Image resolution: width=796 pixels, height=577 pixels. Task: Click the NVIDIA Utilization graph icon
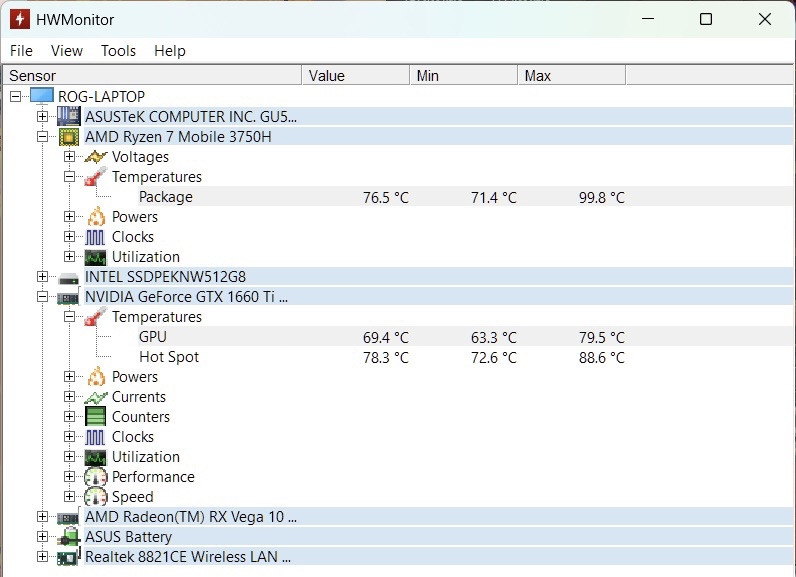pos(95,457)
